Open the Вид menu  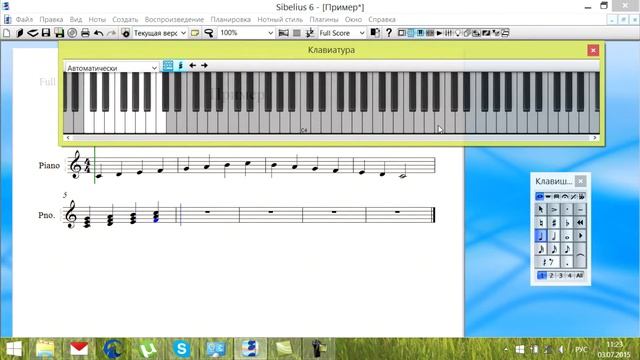(76, 19)
